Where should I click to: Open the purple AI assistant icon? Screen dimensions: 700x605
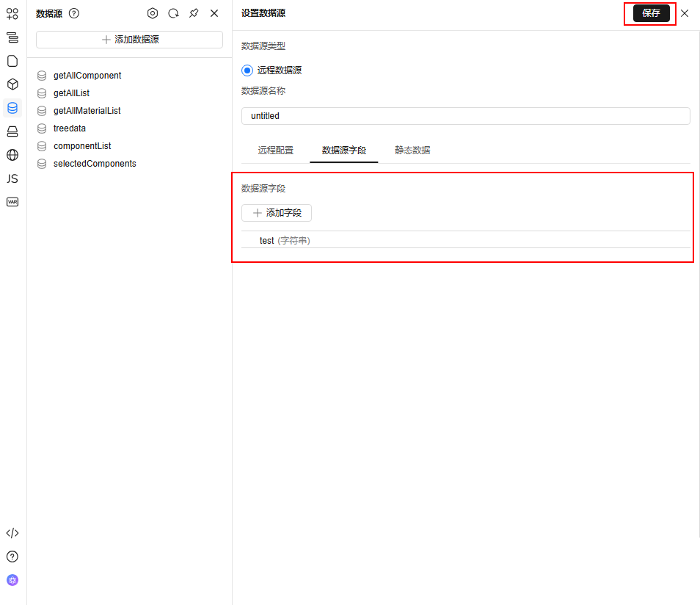(x=12, y=580)
